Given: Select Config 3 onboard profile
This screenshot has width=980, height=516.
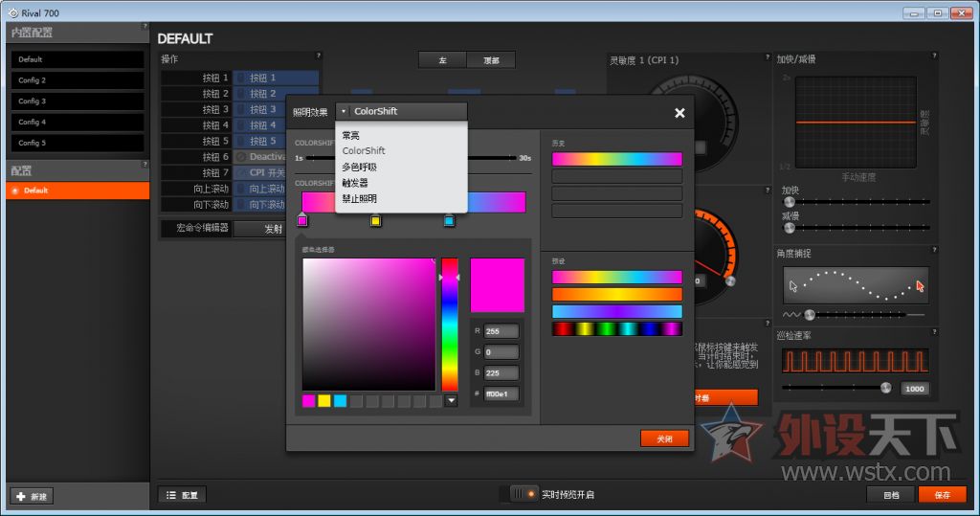Looking at the screenshot, I should coord(78,101).
